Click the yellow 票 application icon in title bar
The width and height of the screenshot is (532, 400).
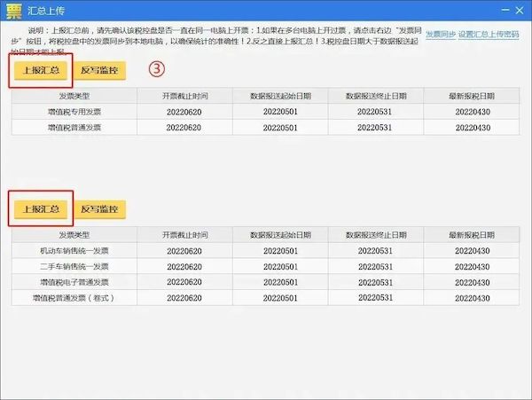14,12
